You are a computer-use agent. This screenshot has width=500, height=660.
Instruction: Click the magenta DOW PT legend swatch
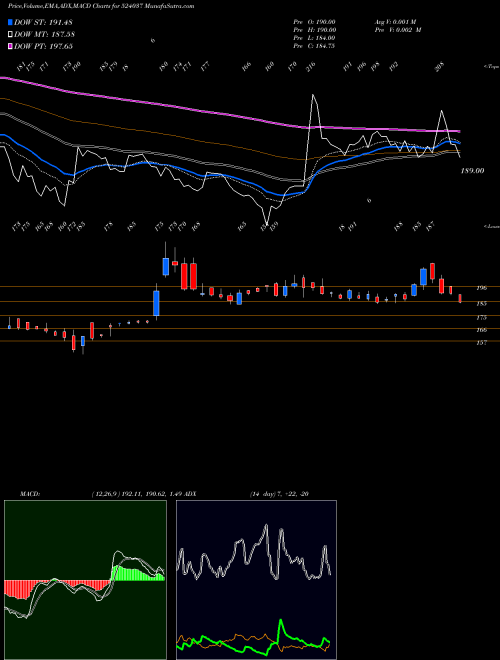point(11,46)
